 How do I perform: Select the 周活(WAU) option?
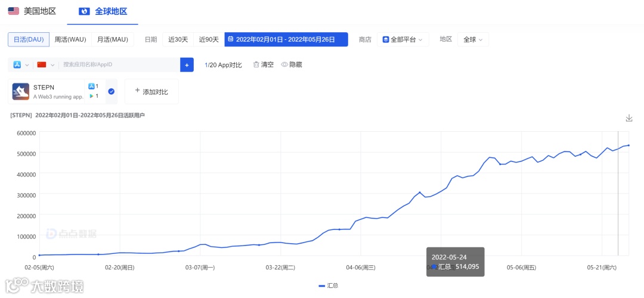click(x=70, y=39)
